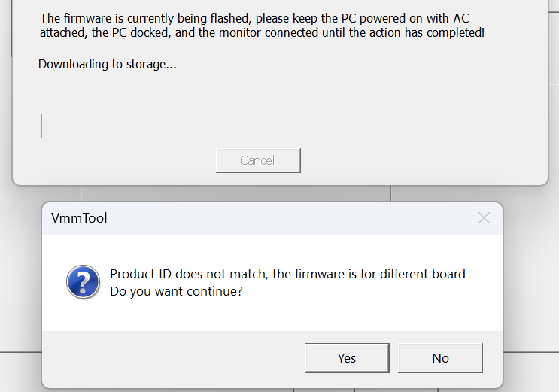Image resolution: width=559 pixels, height=392 pixels.
Task: Click the 'attached, the PC docked' warning line
Action: [x=262, y=32]
